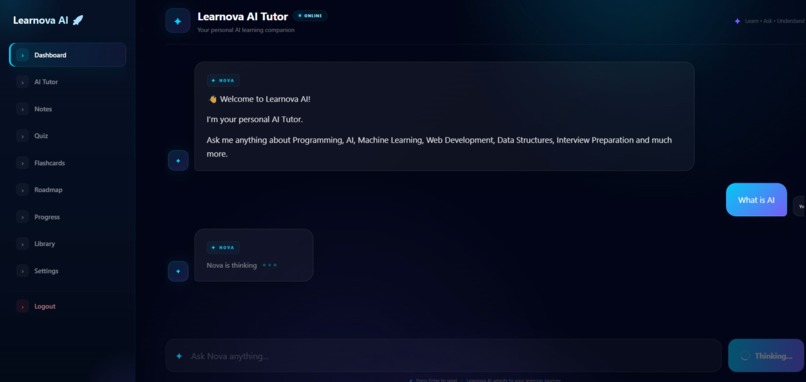Click the chevron icon beside Dashboard

pyautogui.click(x=22, y=55)
